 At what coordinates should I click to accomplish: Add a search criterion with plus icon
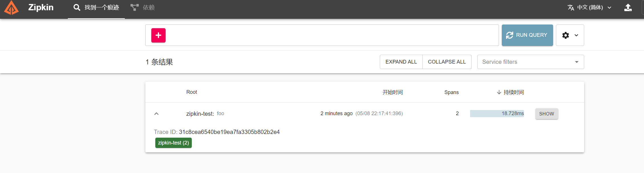point(158,35)
